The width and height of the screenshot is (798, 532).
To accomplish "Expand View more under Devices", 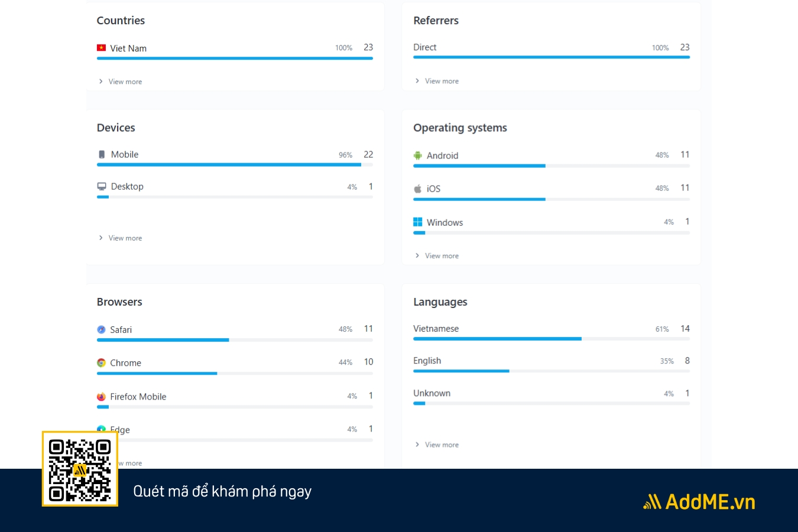I will tap(121, 238).
